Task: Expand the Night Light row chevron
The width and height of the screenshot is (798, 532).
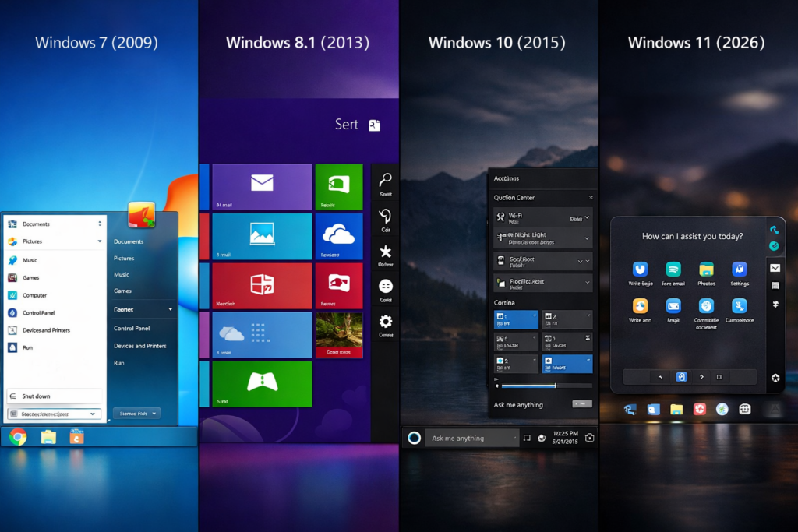Action: [587, 239]
